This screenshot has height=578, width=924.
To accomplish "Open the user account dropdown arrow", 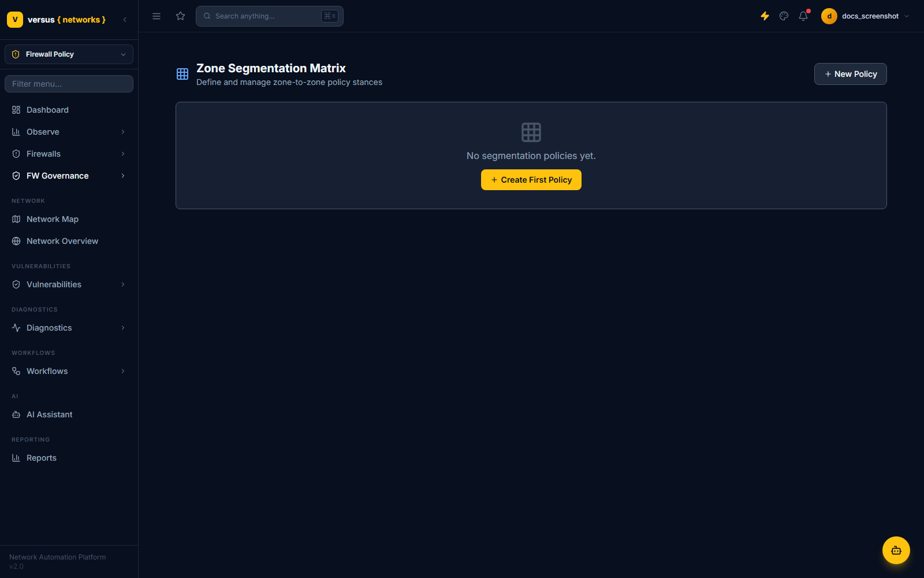I will tap(907, 16).
